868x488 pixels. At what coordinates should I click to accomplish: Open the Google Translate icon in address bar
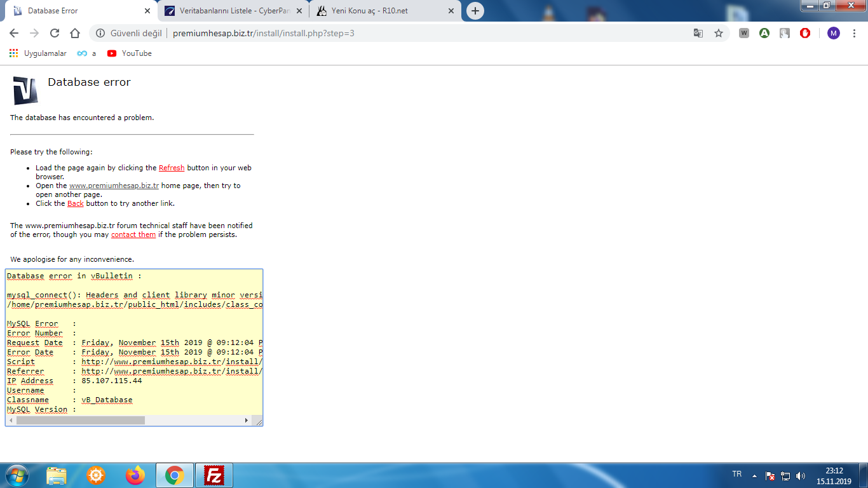(x=698, y=33)
